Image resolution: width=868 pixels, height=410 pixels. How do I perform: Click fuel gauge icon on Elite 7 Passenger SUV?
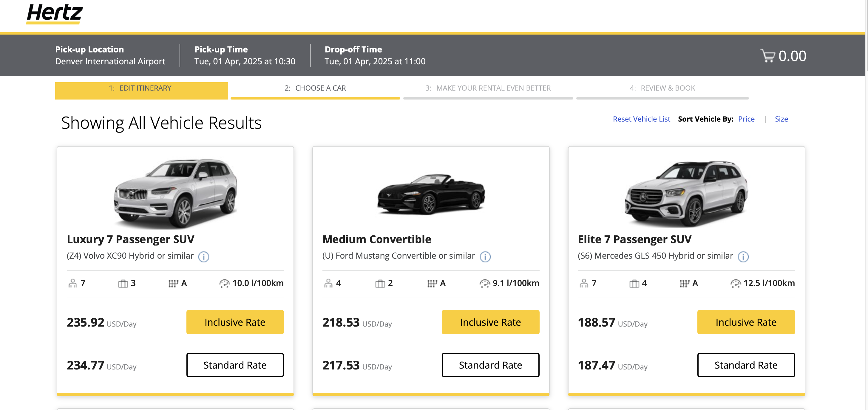(x=736, y=284)
